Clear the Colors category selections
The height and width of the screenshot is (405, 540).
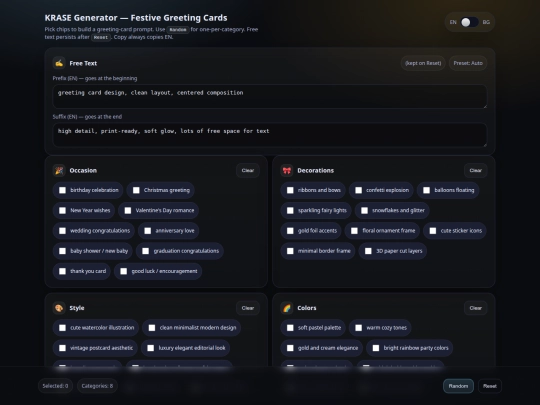pyautogui.click(x=475, y=308)
